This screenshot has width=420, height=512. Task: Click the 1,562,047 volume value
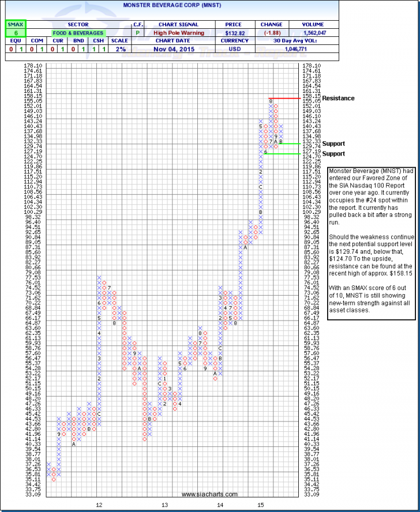pos(314,33)
